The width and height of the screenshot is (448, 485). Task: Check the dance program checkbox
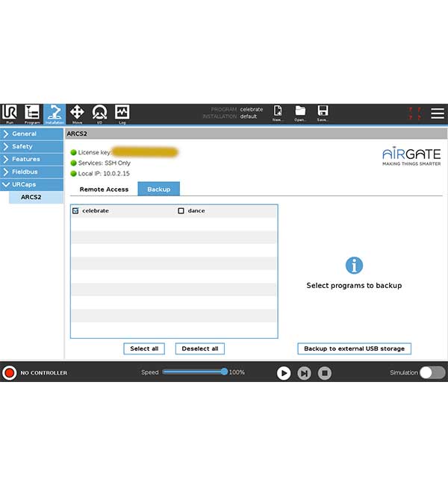point(181,211)
